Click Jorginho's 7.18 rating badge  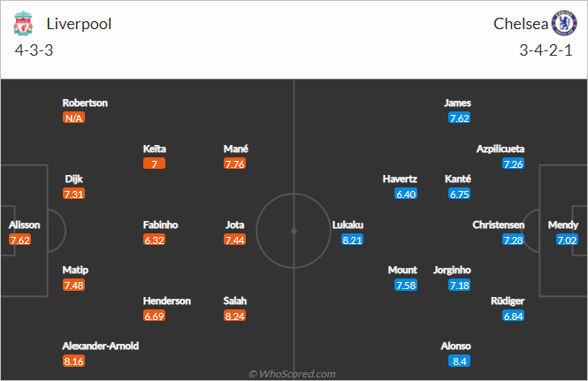coord(460,286)
